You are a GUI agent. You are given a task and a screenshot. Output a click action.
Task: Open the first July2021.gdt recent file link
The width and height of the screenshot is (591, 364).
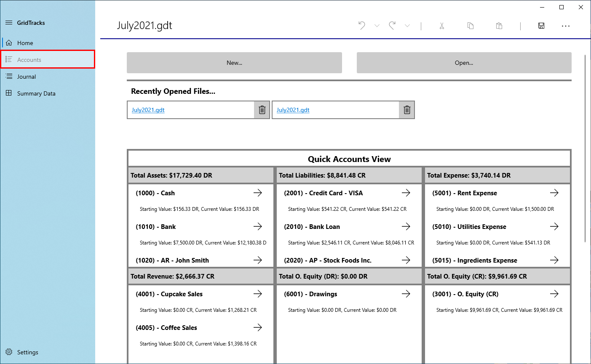(148, 110)
